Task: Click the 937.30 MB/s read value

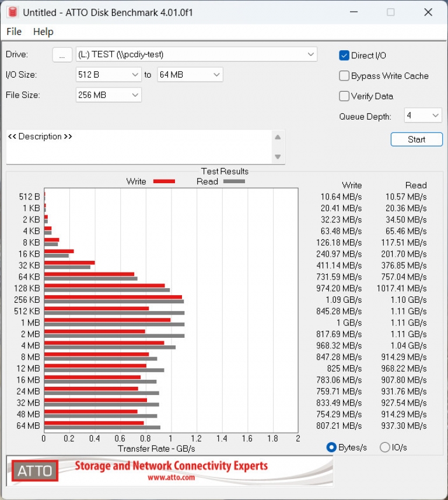Action: click(x=404, y=426)
